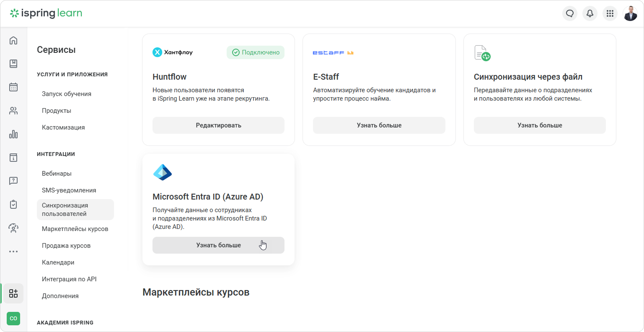644x332 pixels.
Task: Open the Users icon in left rail
Action: coord(13,111)
